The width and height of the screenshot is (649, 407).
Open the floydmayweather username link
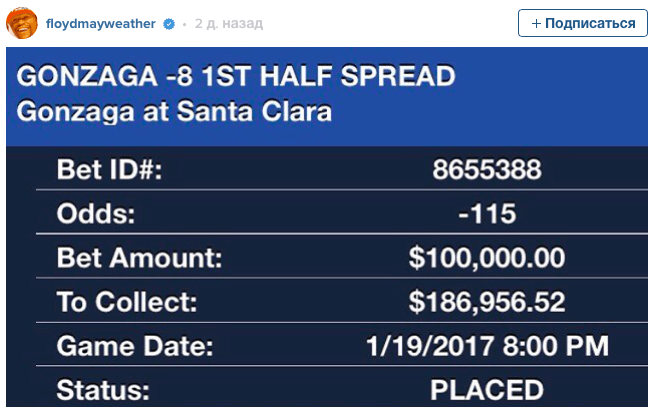point(101,24)
